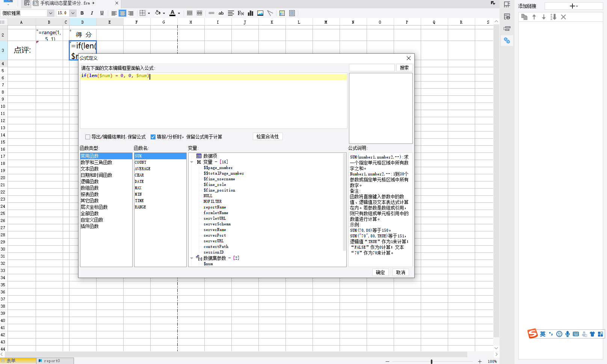Click the unmerge cells icon
This screenshot has width=607, height=364.
(x=199, y=13)
